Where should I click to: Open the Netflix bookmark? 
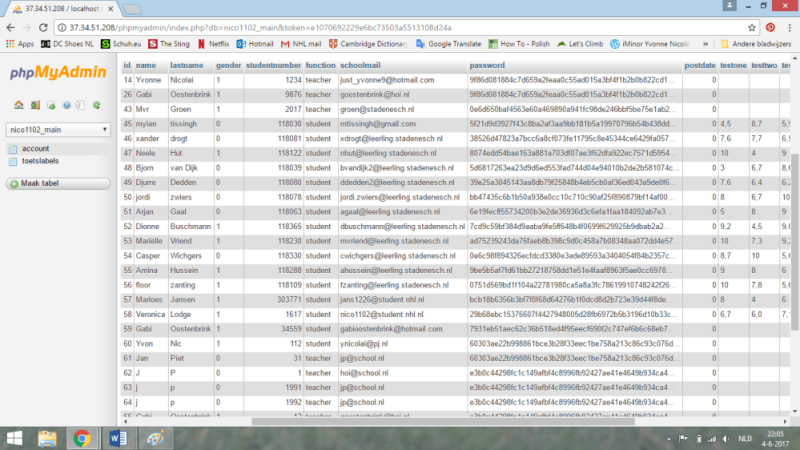tap(213, 44)
